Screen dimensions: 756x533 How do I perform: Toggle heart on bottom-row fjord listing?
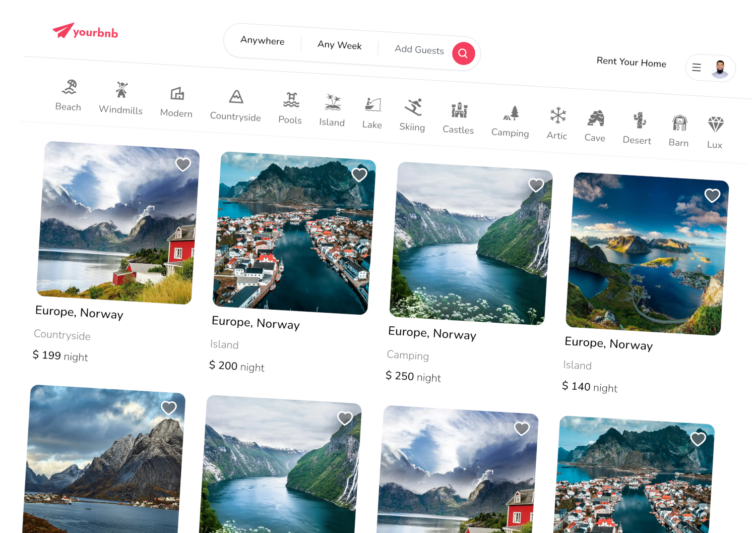coord(345,419)
